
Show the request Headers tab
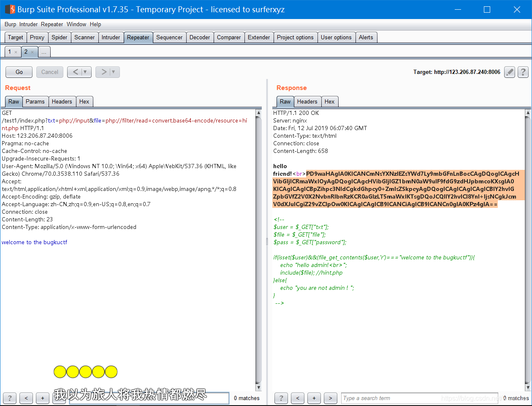tap(62, 101)
